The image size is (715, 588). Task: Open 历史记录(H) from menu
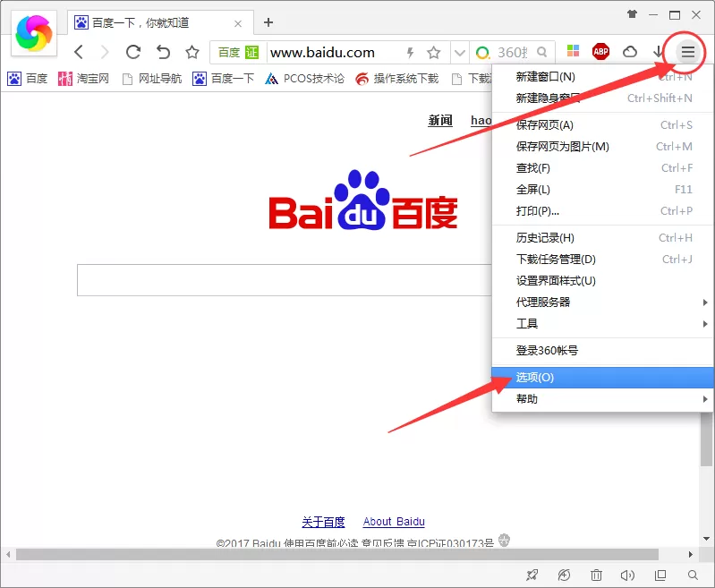pos(603,238)
